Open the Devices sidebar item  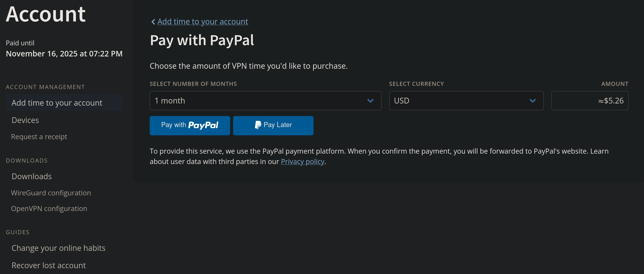point(25,120)
